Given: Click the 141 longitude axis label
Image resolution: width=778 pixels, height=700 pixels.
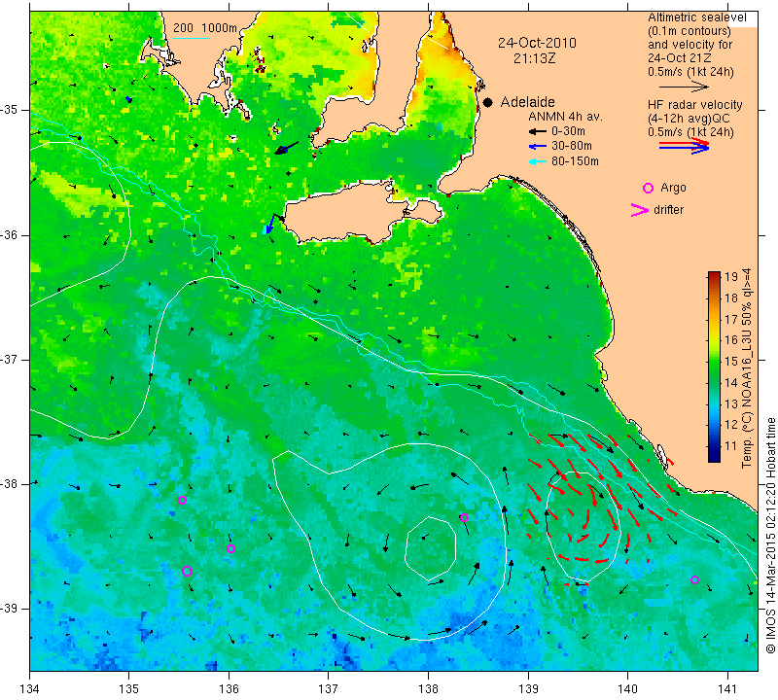Looking at the screenshot, I should tap(727, 688).
